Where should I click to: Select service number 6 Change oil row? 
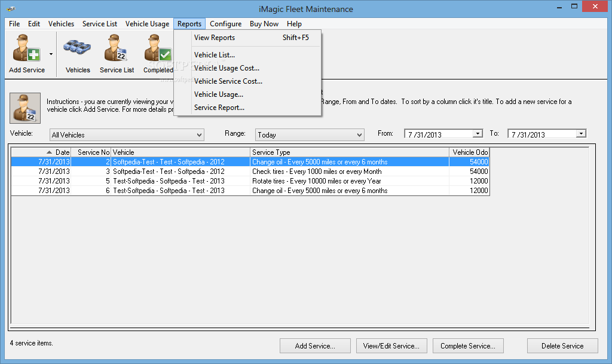250,191
